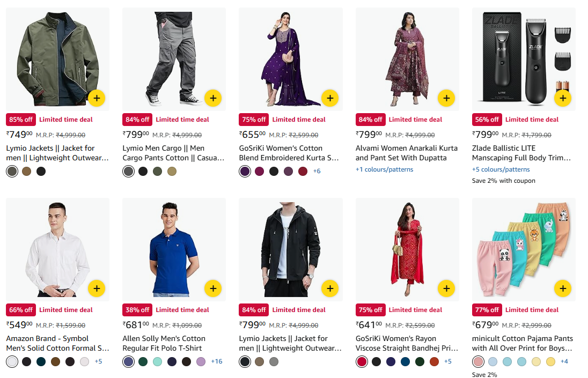This screenshot has height=378, width=588.
Task: Add Symbol white formal shirt to cart
Action: (97, 288)
